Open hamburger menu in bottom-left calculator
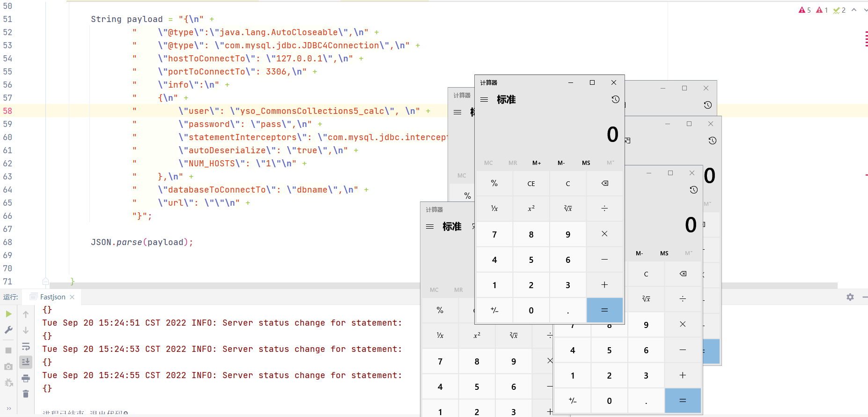 pyautogui.click(x=430, y=227)
